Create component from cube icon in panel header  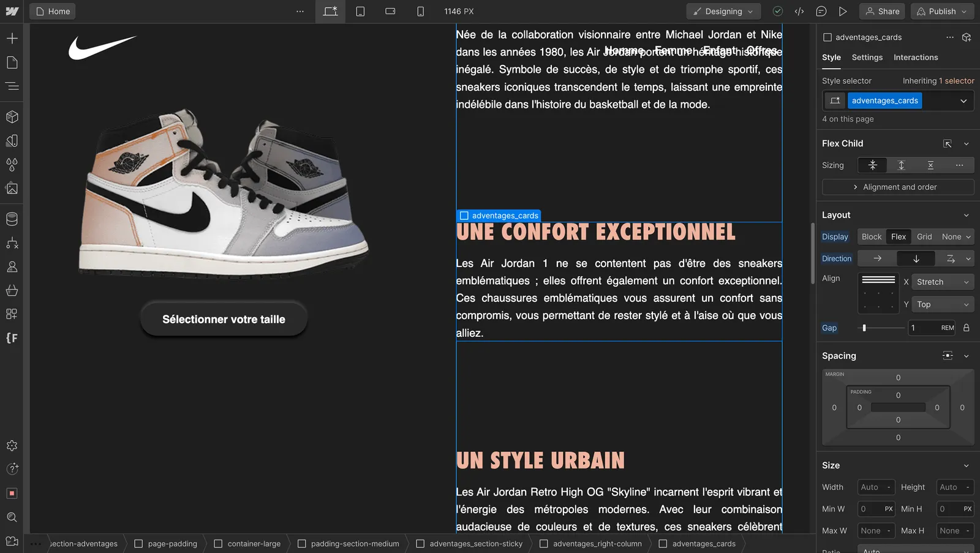(967, 37)
